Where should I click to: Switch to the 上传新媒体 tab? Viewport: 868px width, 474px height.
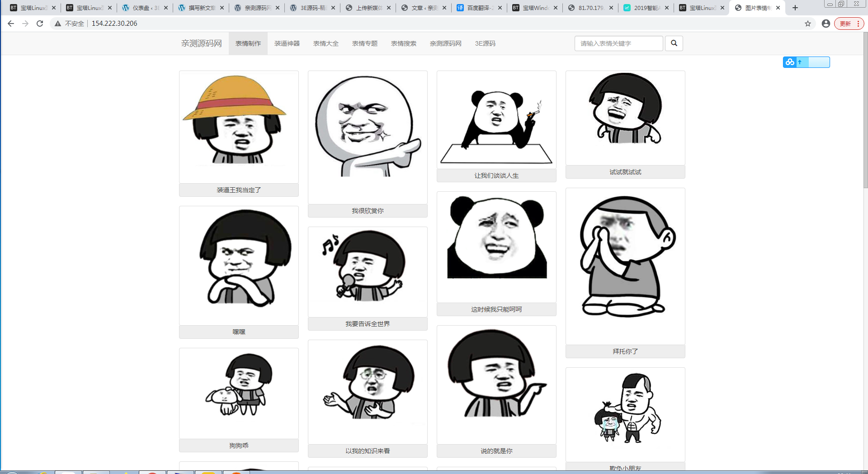pyautogui.click(x=368, y=8)
